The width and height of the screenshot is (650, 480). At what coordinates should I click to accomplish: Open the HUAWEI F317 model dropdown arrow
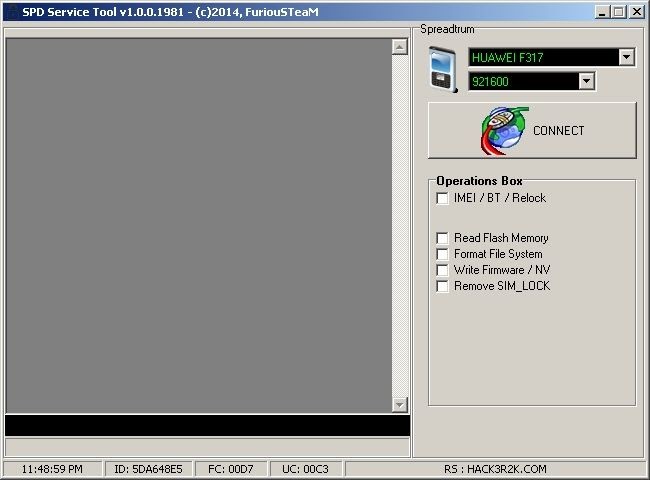[x=626, y=57]
